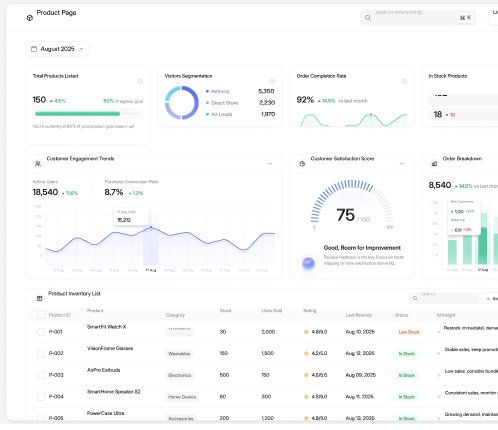Click the Order Breakdown chart icon
Screen dimensions: 498x430
tap(434, 164)
